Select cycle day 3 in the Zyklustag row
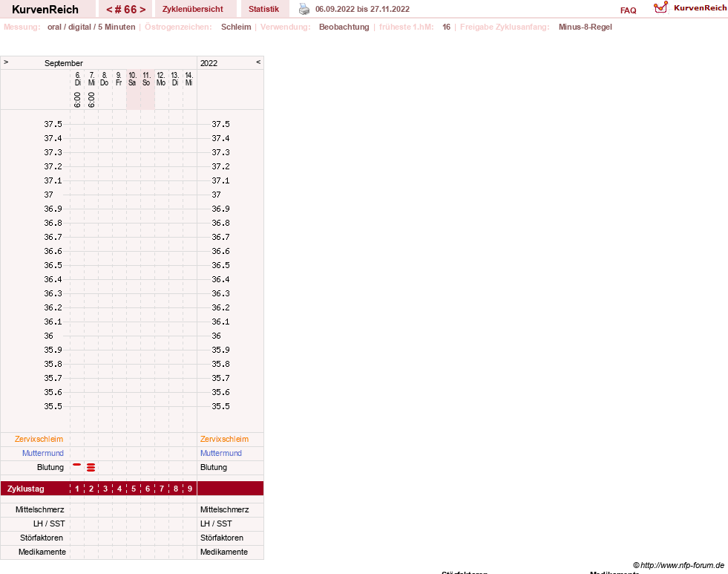 click(105, 489)
